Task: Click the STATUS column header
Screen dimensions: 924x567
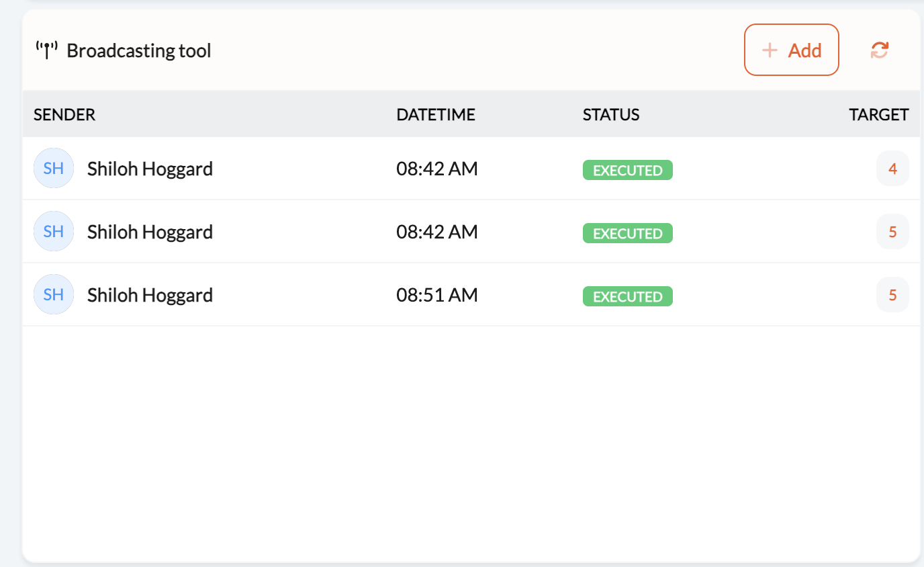Action: click(x=611, y=114)
